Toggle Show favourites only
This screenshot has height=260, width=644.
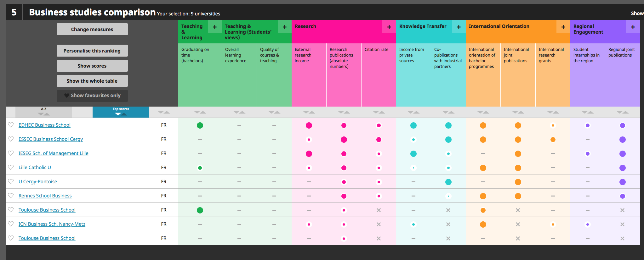(92, 96)
